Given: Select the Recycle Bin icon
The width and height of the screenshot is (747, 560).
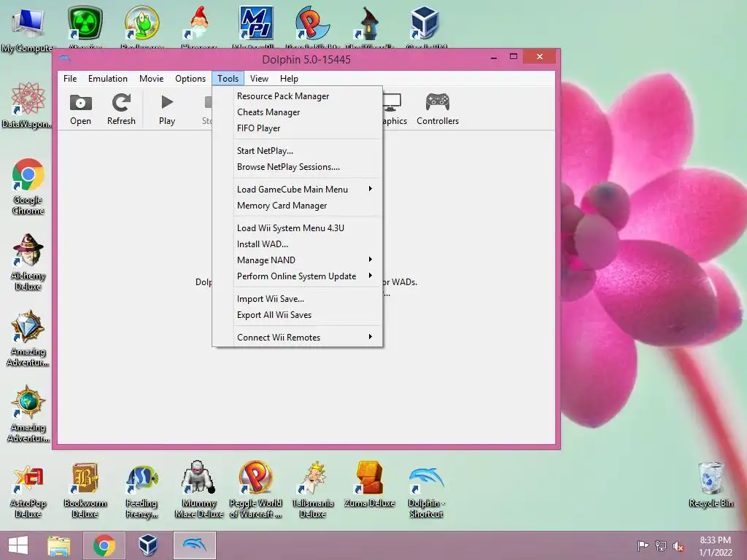Looking at the screenshot, I should pyautogui.click(x=711, y=485).
